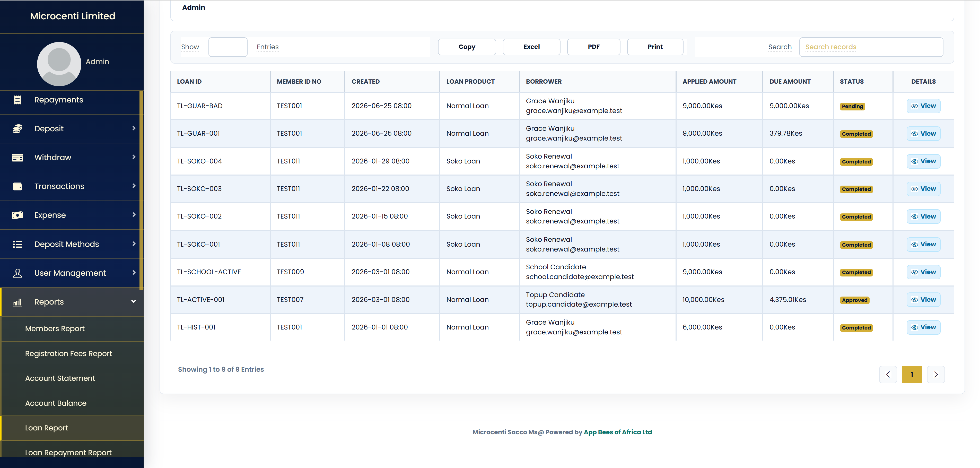Click the Deposit Methods list icon
980x468 pixels.
click(17, 244)
